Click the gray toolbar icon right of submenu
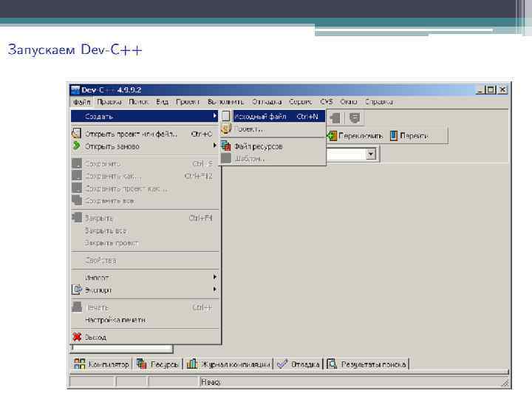 pos(335,118)
